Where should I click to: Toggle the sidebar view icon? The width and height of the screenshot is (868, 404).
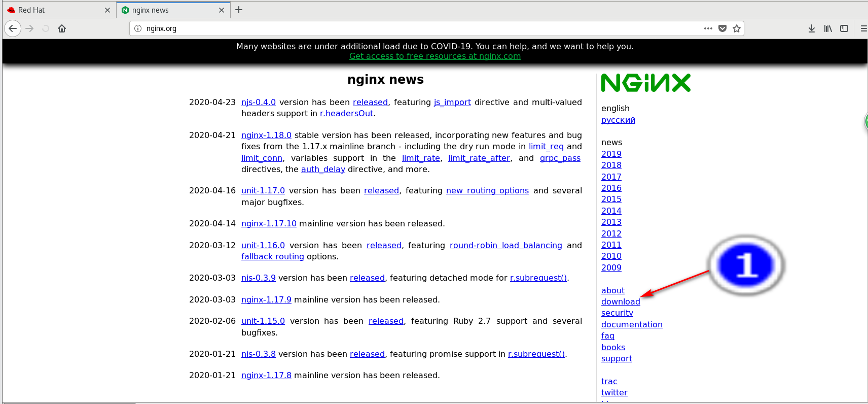pos(844,28)
